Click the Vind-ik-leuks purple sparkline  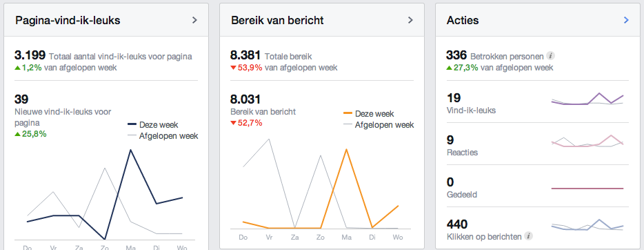(x=587, y=99)
